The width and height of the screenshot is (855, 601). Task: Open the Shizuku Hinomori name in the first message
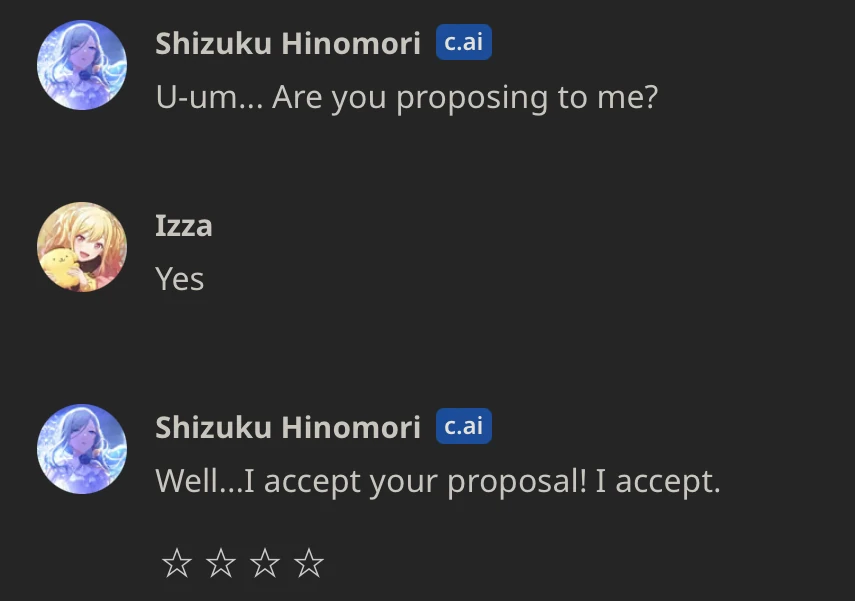coord(288,44)
